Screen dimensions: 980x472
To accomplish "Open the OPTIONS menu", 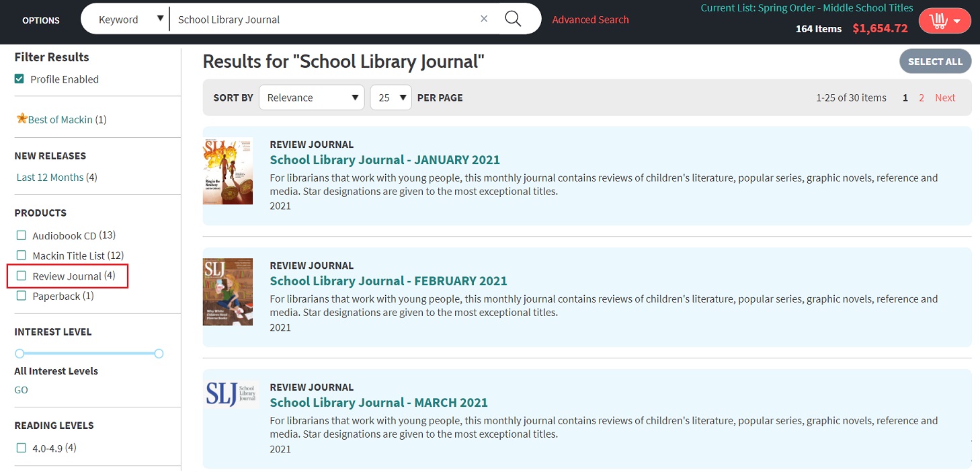I will (41, 20).
